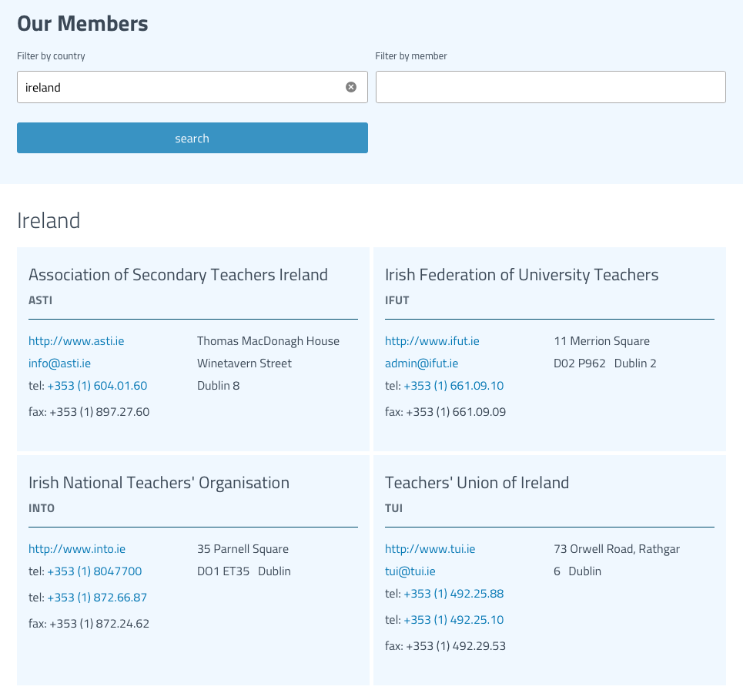The width and height of the screenshot is (743, 700).
Task: Email tui@tui.ie
Action: pyautogui.click(x=410, y=571)
